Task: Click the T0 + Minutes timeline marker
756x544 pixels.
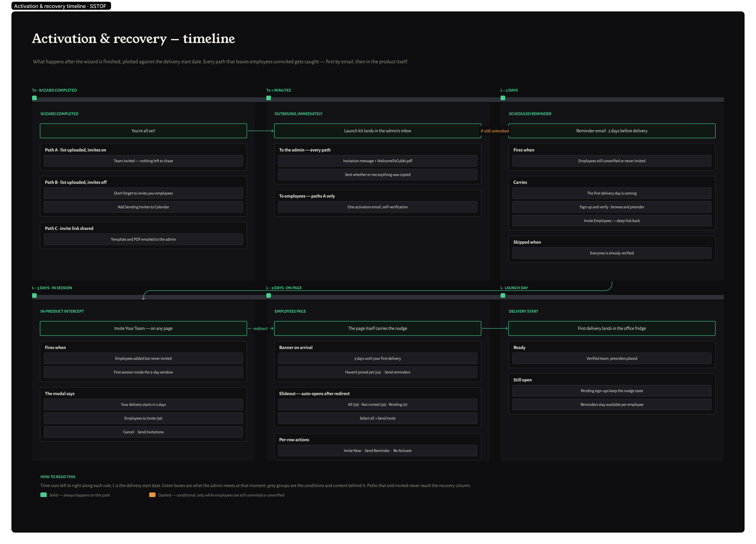Action: 269,98
